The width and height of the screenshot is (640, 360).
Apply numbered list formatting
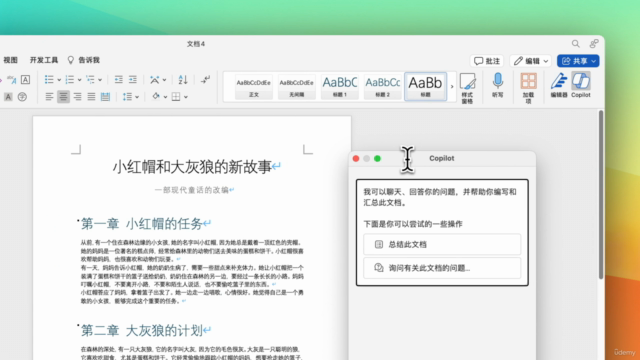(x=70, y=80)
